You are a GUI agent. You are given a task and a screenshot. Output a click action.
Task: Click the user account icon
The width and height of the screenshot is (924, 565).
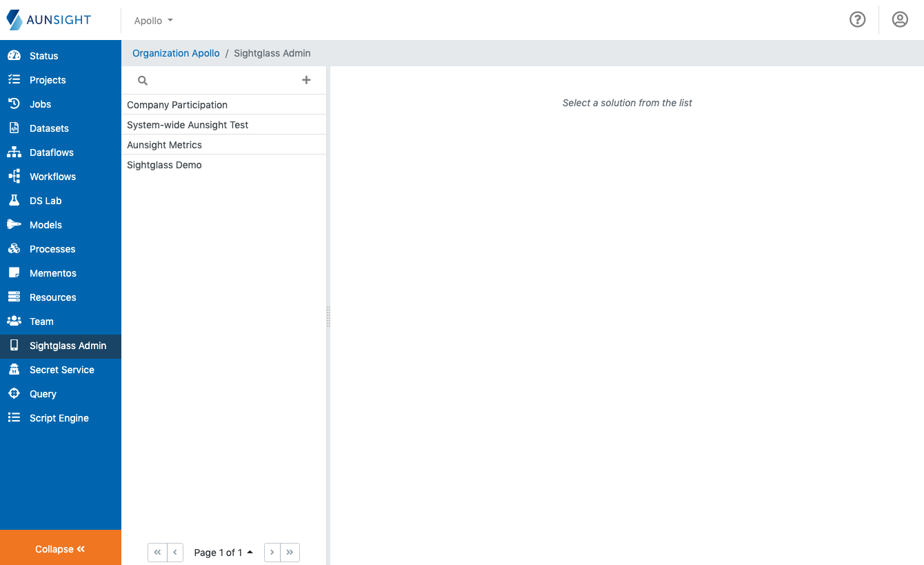[900, 19]
